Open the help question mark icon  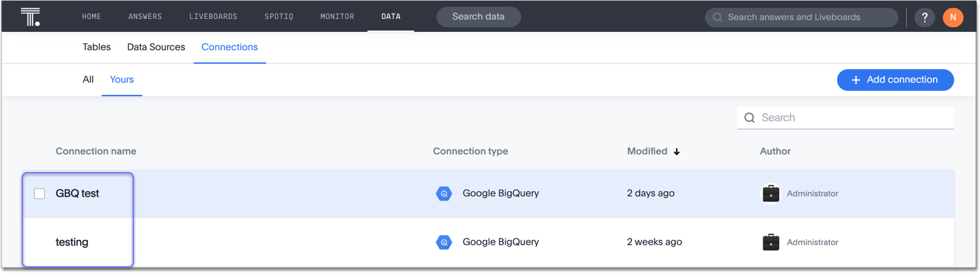coord(925,18)
